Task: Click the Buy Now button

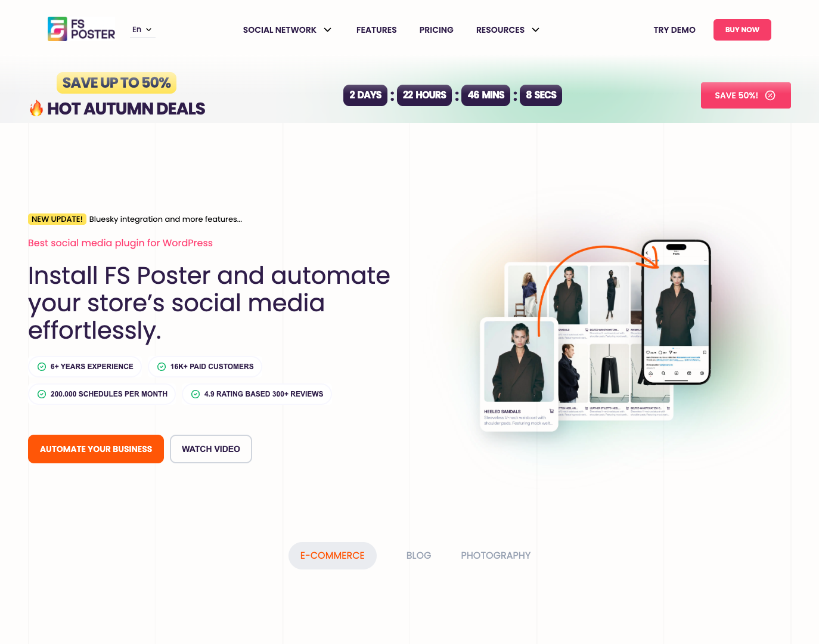Action: click(742, 30)
